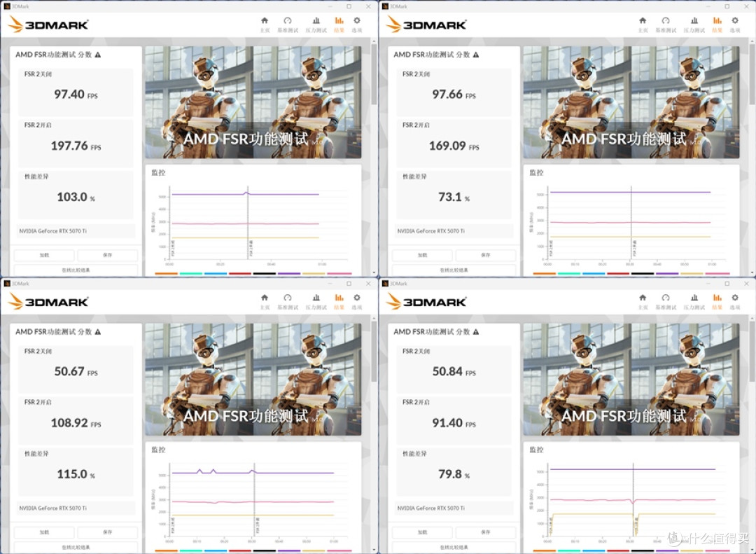Click AMD FSR robot banner in 169.09 FPS window
The height and width of the screenshot is (554, 756).
[x=631, y=102]
